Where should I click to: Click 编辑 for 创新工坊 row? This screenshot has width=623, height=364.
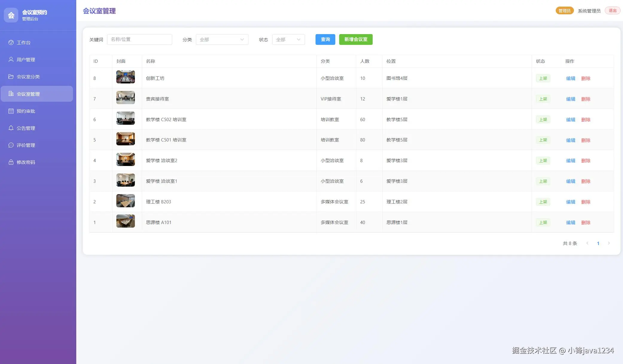pos(570,78)
